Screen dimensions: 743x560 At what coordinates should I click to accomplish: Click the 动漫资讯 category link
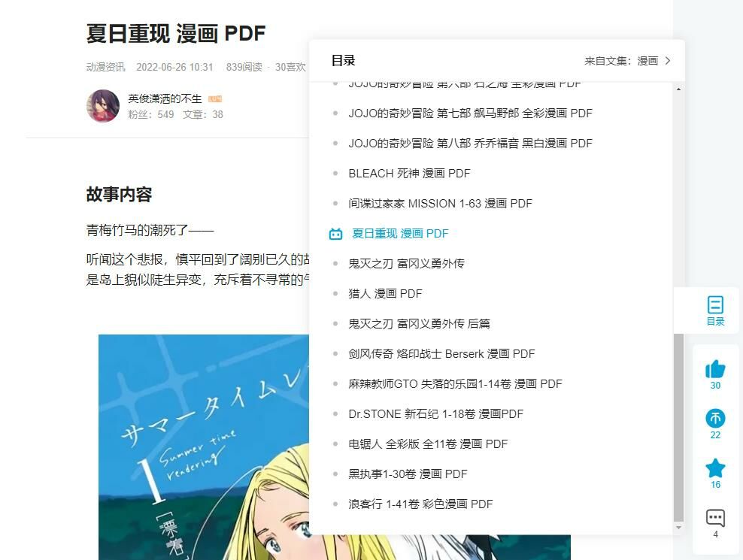point(105,68)
